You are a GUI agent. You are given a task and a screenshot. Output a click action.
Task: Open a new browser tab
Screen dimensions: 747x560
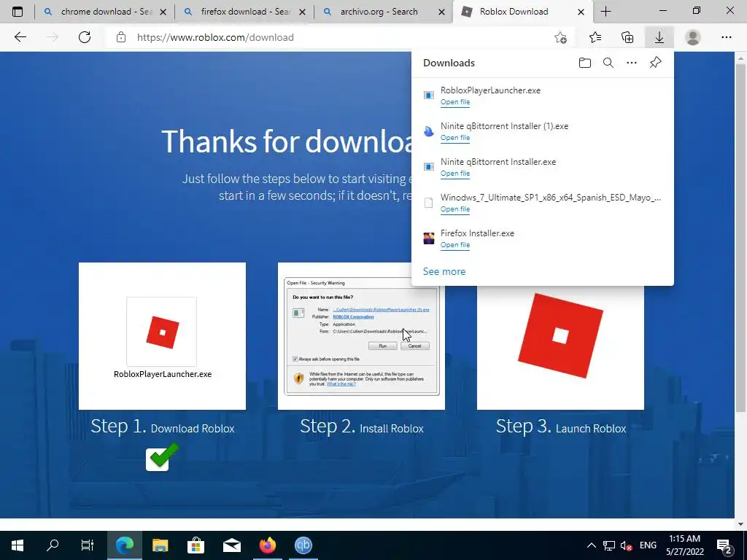tap(605, 12)
